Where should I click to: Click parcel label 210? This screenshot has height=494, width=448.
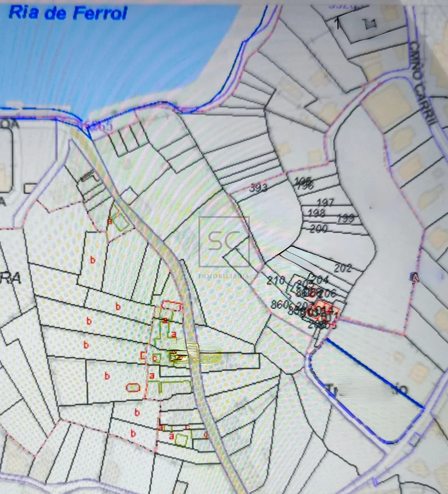click(x=275, y=280)
